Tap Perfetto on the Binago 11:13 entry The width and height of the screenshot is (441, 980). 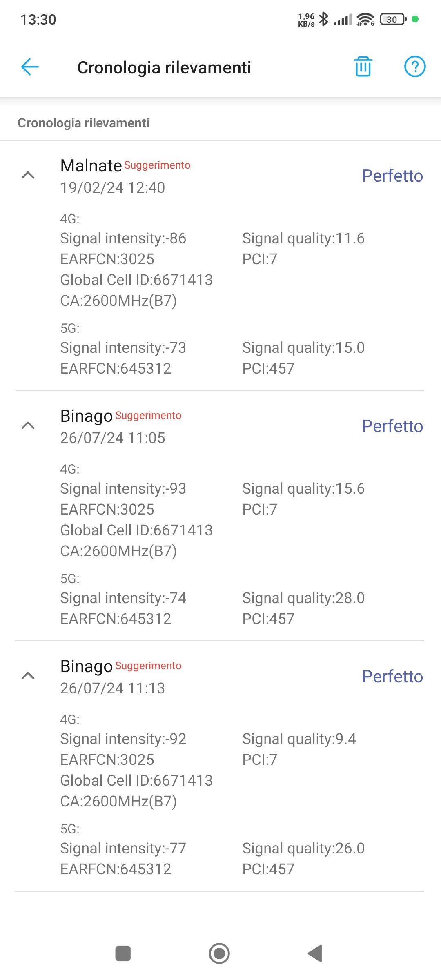[x=392, y=677]
